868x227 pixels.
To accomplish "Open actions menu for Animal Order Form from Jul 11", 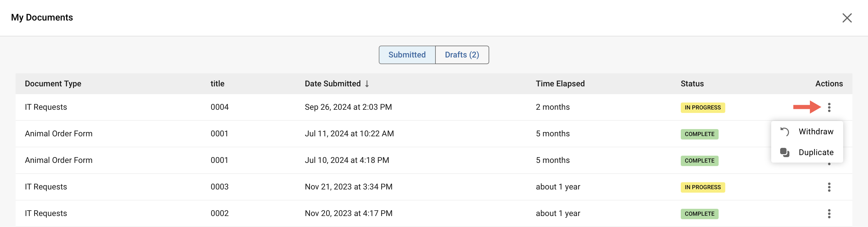I will pos(829,134).
